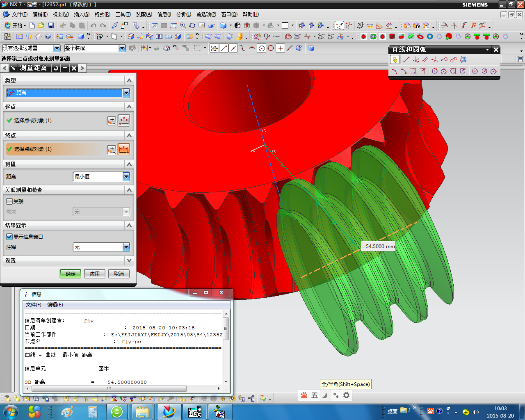This screenshot has height=420, width=525.
Task: Click the 信息 window horizontal scrollbar
Action: pos(109,388)
